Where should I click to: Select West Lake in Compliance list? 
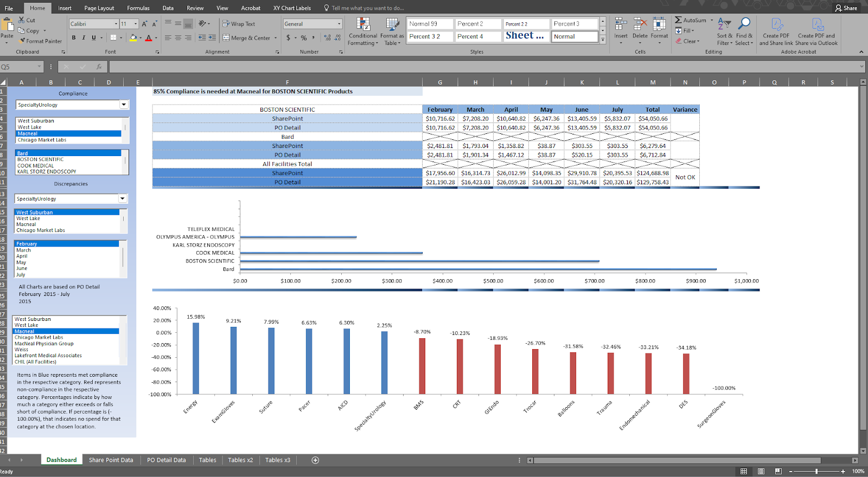29,127
